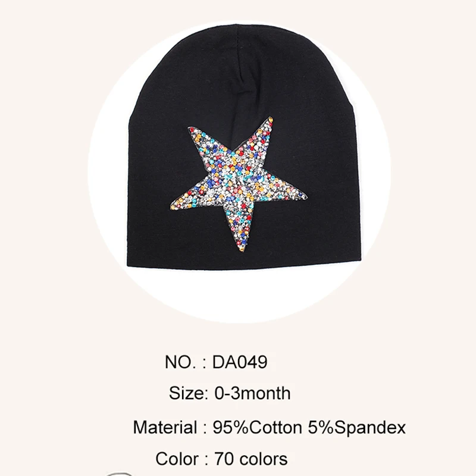Select the '0-3month' size value

(252, 393)
